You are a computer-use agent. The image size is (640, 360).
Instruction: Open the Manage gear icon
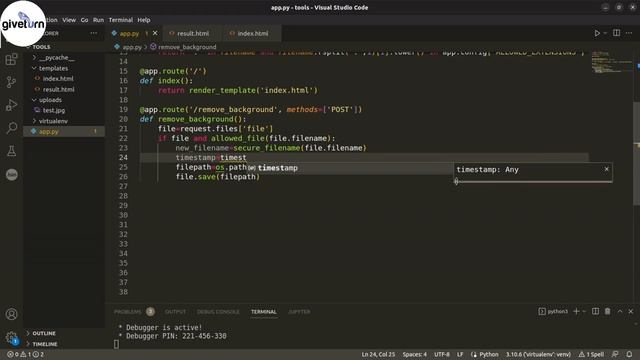11,337
